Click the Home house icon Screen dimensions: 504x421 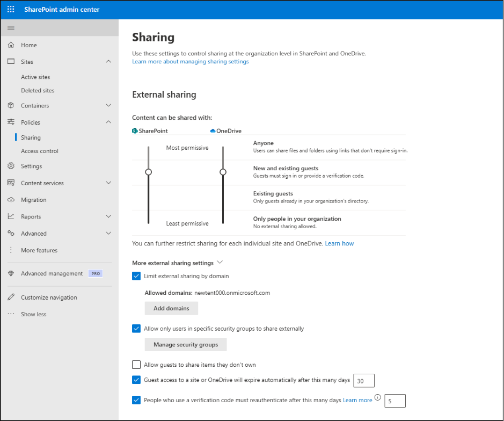[11, 45]
